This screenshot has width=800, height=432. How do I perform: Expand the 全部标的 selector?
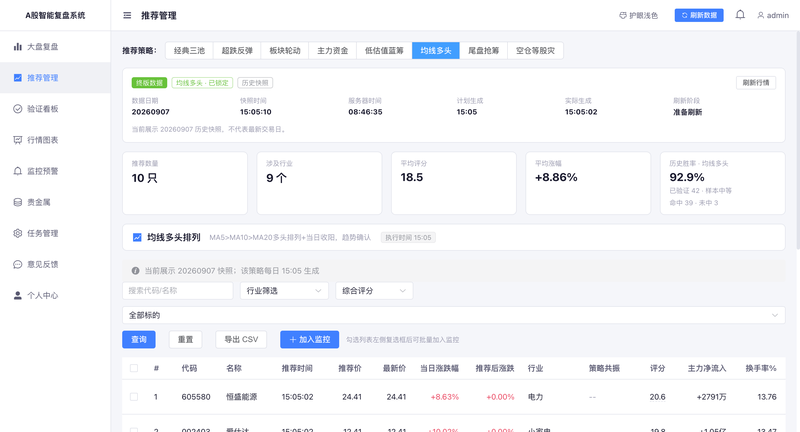point(454,315)
